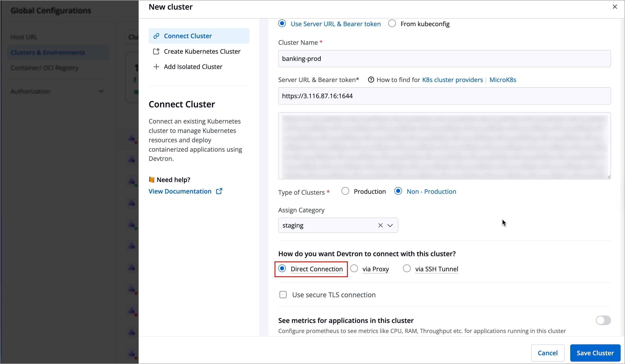Open the Assign Category dropdown arrow
The image size is (625, 364).
tap(390, 225)
